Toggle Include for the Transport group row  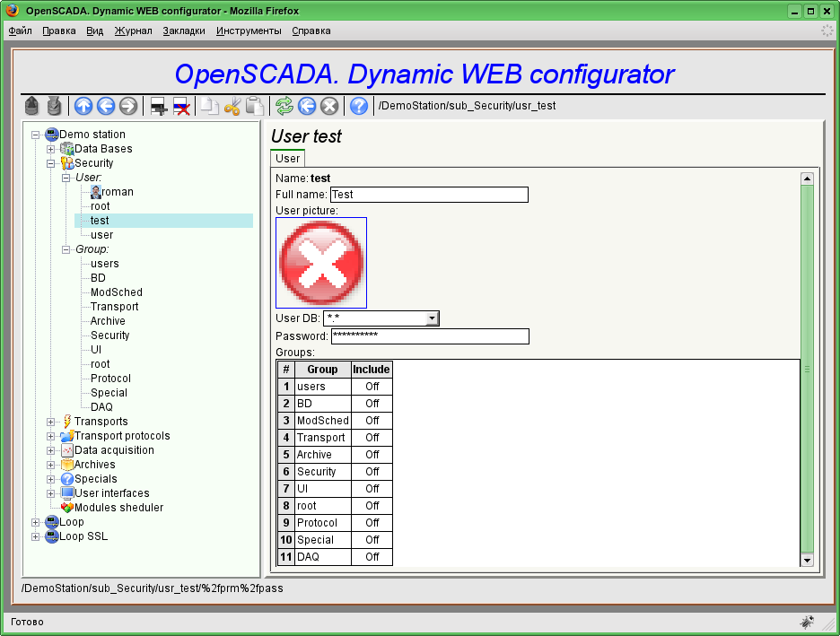372,438
